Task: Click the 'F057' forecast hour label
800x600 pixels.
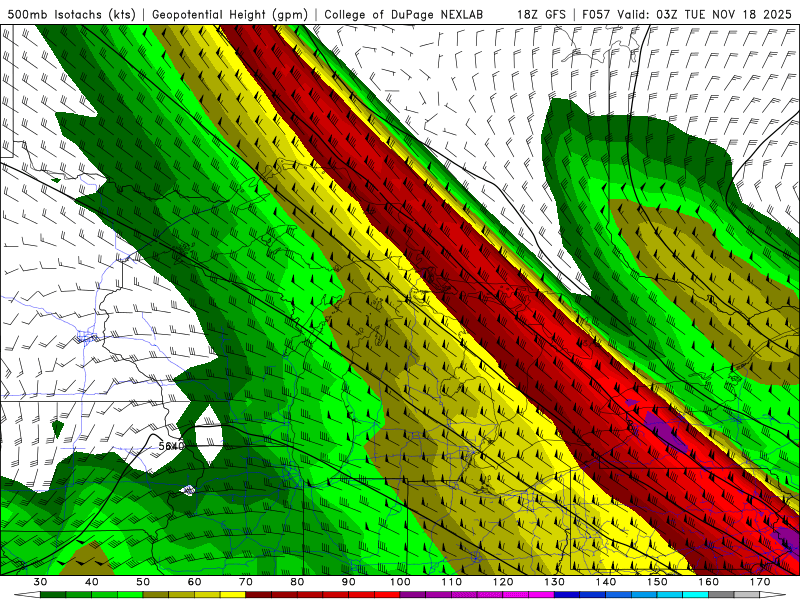Action: (596, 14)
